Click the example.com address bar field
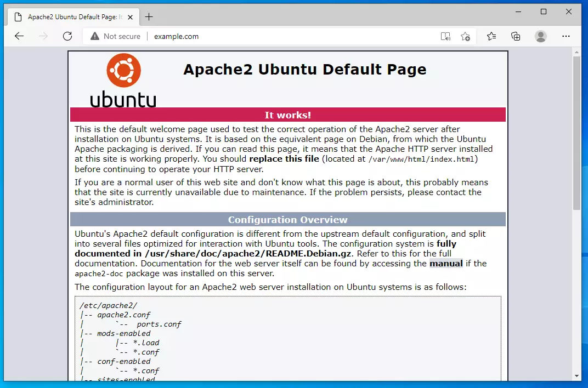Image resolution: width=588 pixels, height=388 pixels. [274, 36]
